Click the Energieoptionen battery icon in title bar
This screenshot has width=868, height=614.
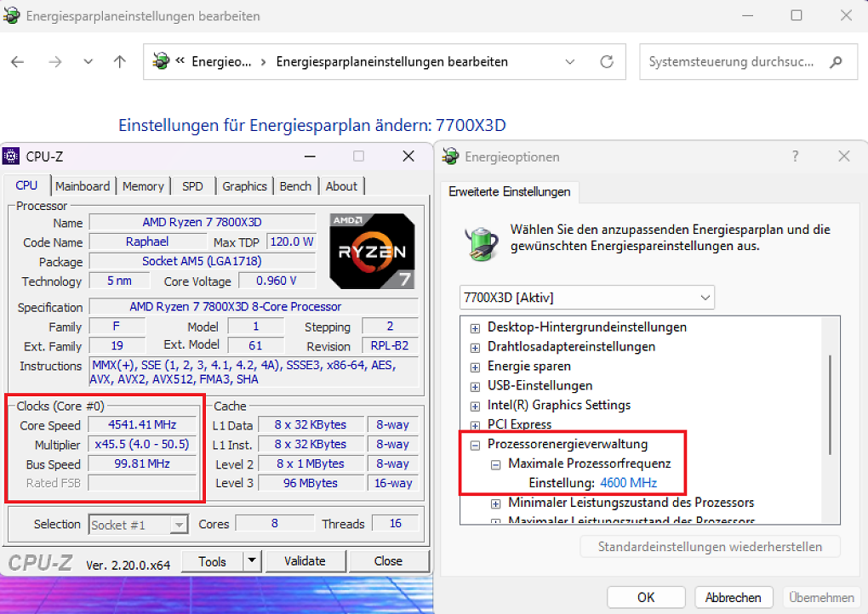click(451, 156)
